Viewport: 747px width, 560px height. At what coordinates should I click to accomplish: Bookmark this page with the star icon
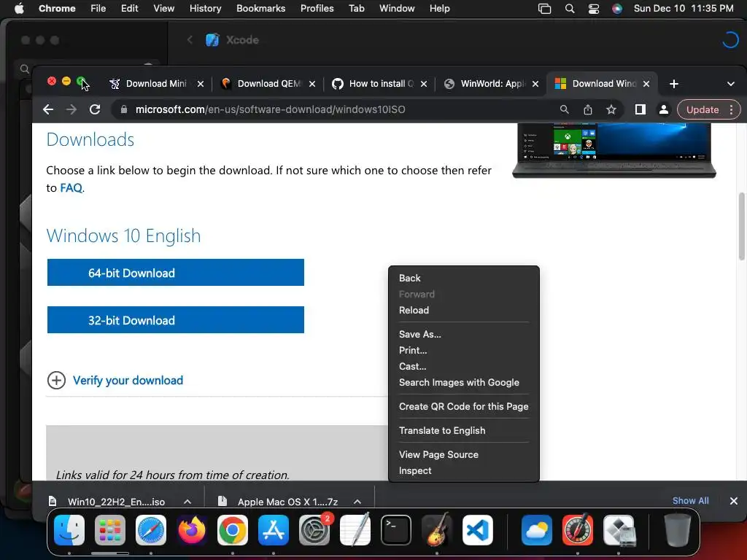pyautogui.click(x=611, y=109)
